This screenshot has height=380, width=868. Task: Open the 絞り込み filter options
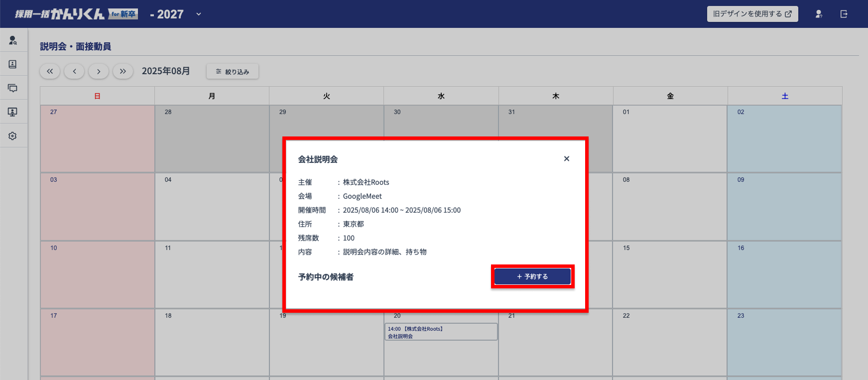233,72
